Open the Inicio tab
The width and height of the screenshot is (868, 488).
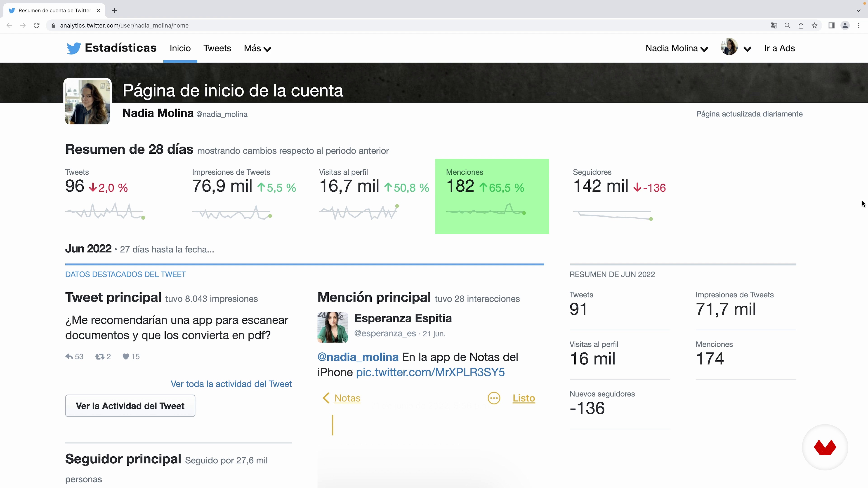[180, 48]
